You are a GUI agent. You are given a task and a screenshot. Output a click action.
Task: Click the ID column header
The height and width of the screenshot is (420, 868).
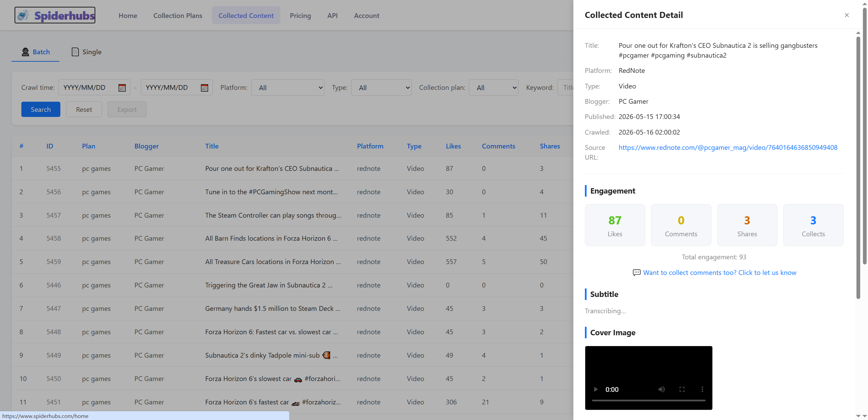(x=50, y=146)
